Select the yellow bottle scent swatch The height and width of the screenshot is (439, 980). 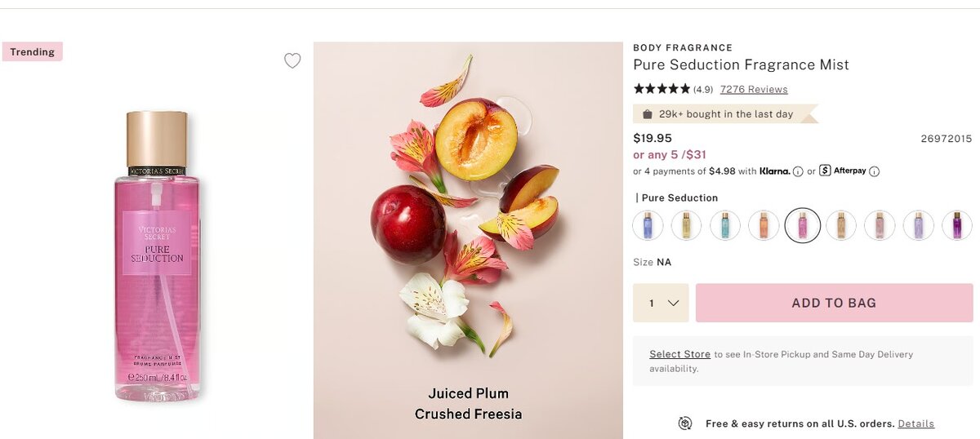click(x=687, y=225)
